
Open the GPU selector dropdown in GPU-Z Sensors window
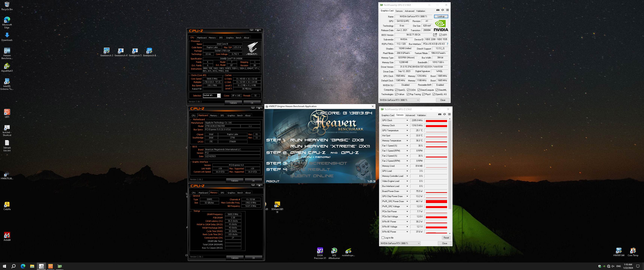(x=400, y=243)
